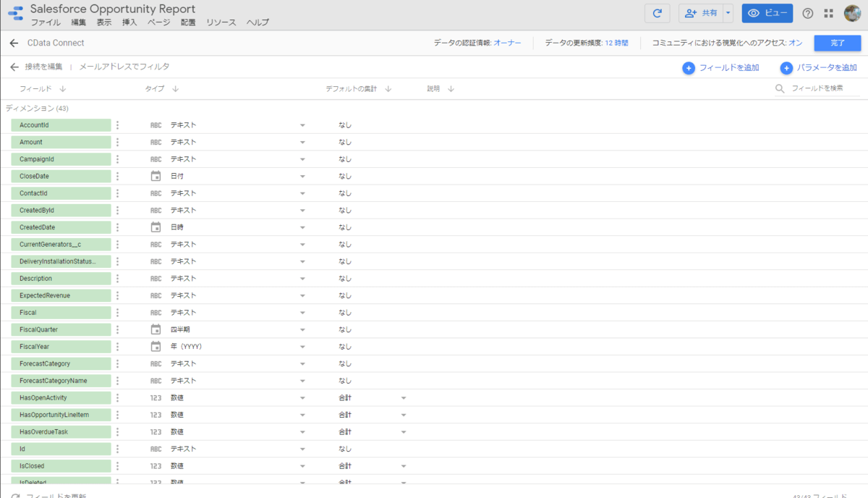Click the Looker Studio logo icon

tap(15, 14)
